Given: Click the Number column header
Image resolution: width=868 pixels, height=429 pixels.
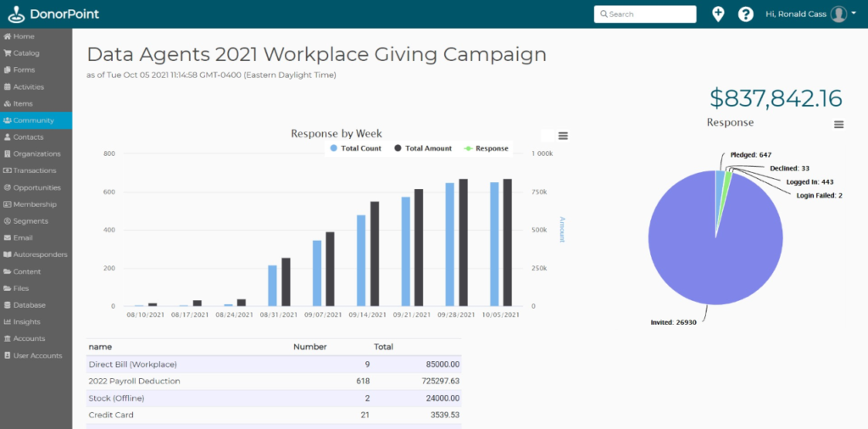Looking at the screenshot, I should (x=310, y=347).
